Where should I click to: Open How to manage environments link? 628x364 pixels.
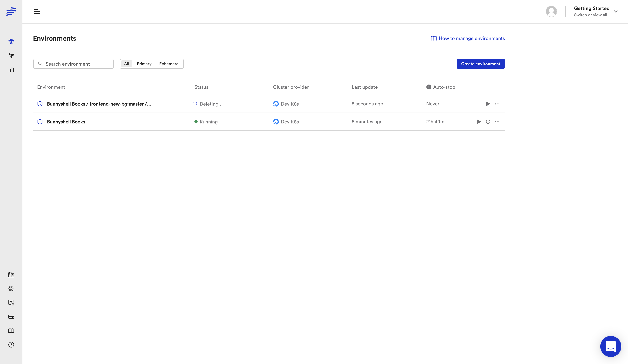coord(468,38)
